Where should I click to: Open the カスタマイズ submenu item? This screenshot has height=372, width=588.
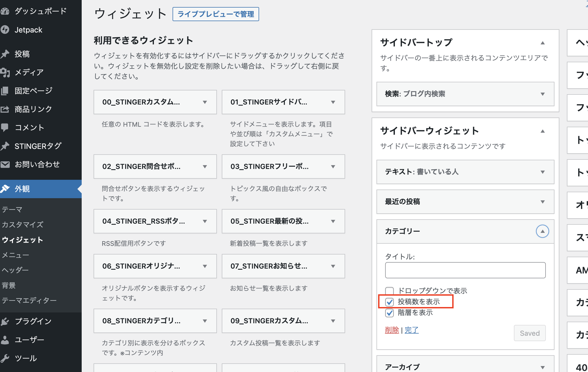(x=22, y=224)
